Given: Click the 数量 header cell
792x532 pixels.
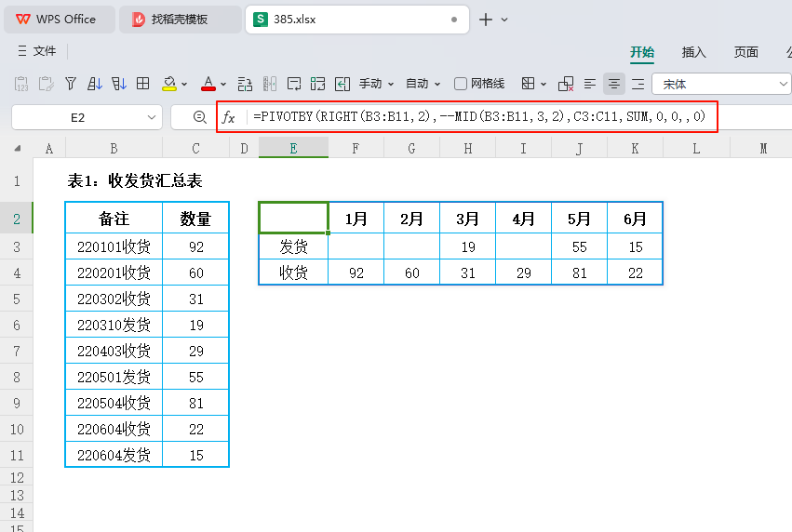Looking at the screenshot, I should click(x=195, y=219).
